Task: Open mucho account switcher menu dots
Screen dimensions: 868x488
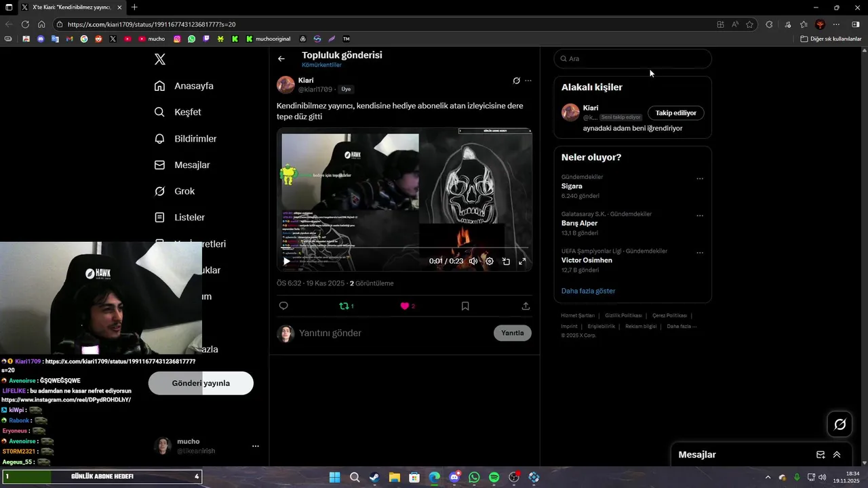Action: (256, 446)
